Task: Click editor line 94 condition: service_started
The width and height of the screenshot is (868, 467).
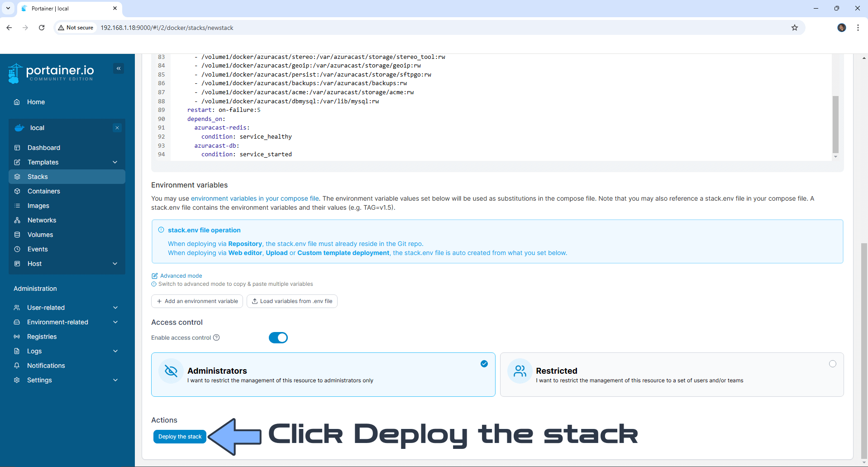Action: tap(247, 154)
